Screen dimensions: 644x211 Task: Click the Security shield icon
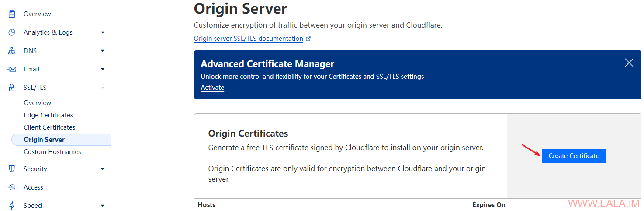[12, 169]
